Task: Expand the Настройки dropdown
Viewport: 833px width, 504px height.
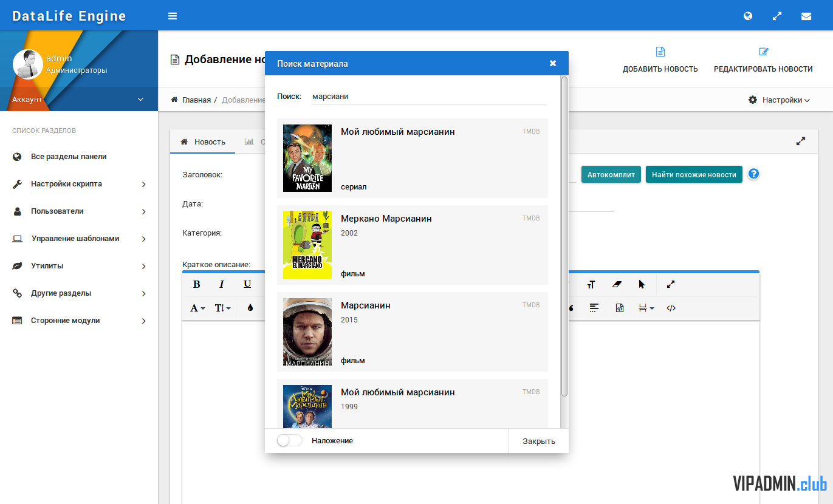Action: (780, 100)
